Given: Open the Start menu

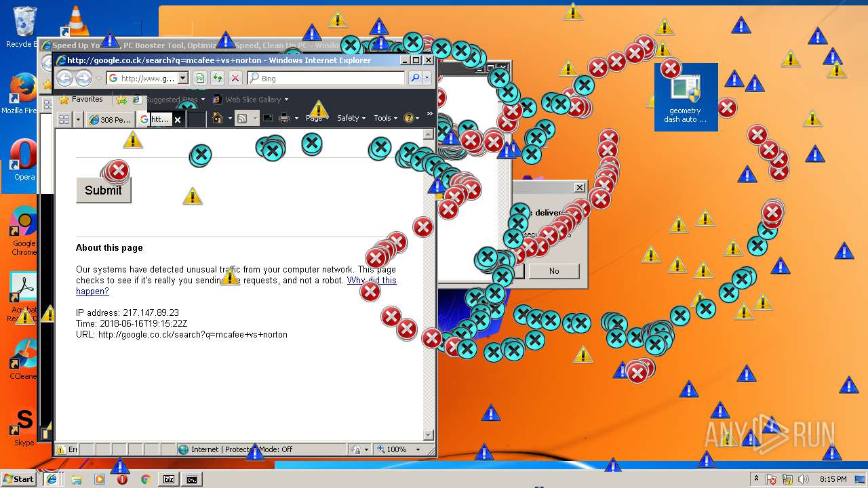Looking at the screenshot, I should click(18, 479).
